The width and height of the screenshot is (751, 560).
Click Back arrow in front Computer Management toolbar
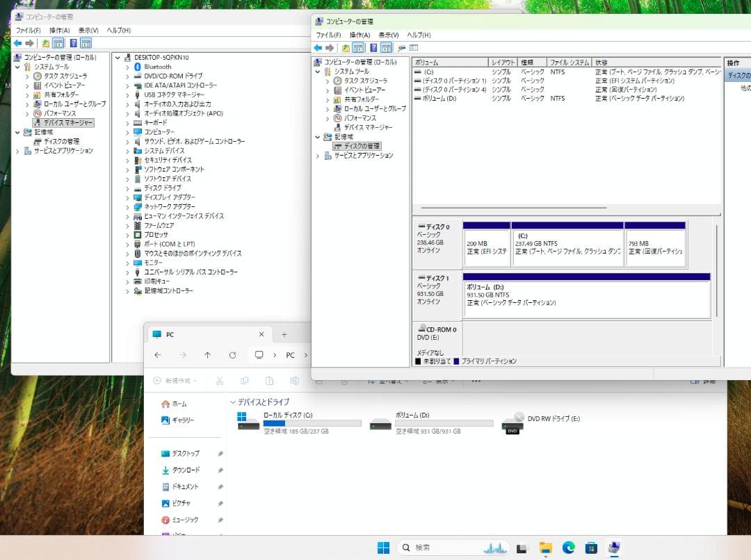(318, 48)
